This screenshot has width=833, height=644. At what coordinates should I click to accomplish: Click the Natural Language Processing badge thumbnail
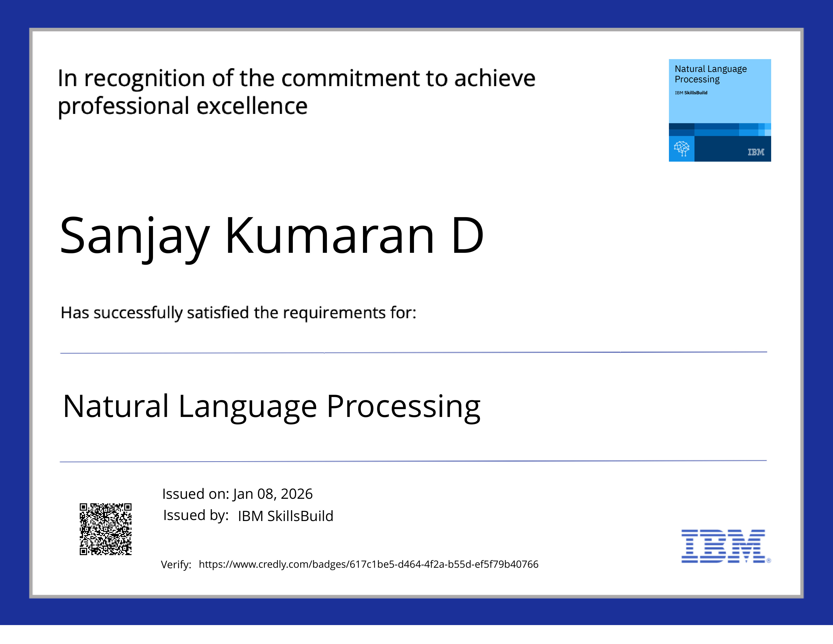(x=720, y=110)
